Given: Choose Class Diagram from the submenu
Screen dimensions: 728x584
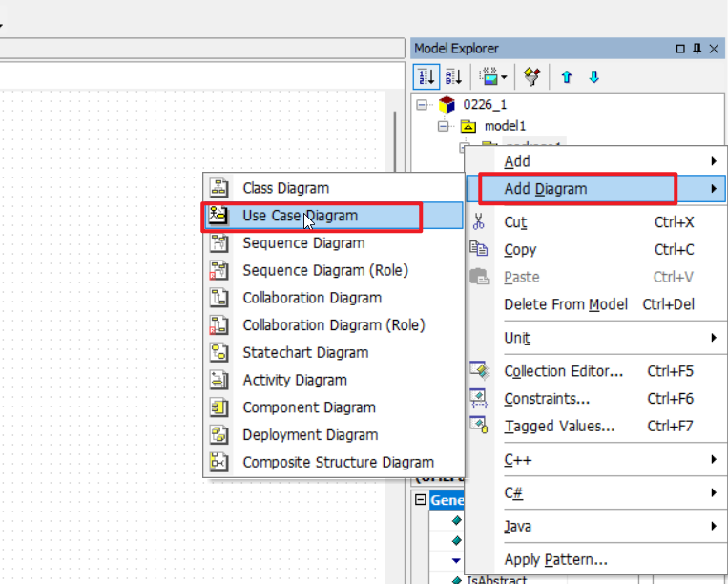Looking at the screenshot, I should pyautogui.click(x=333, y=188).
